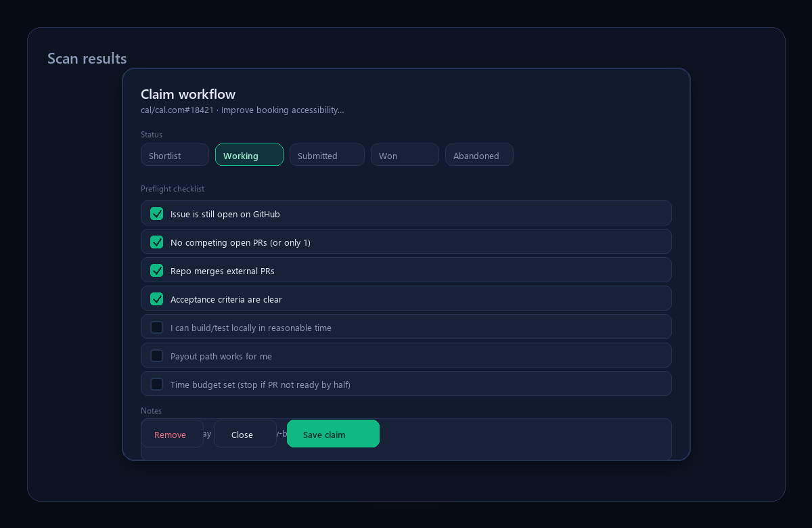Uncheck Issue is still open on GitHub
Screen dimensions: 812x528
pos(157,214)
